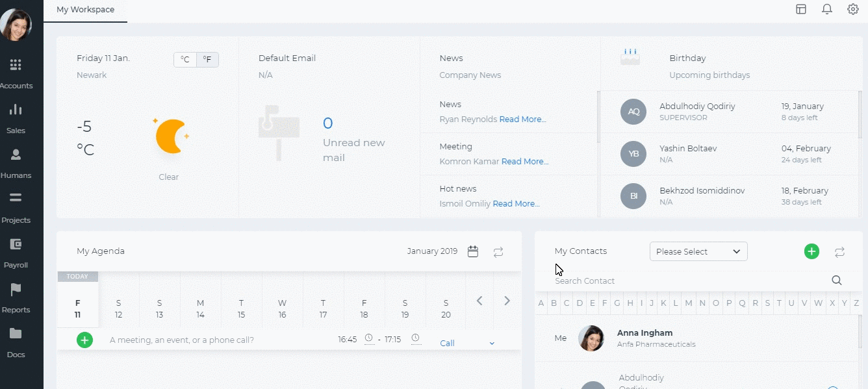Select Sunday 20 in agenda
Screen dimensions: 868x389
(x=446, y=308)
